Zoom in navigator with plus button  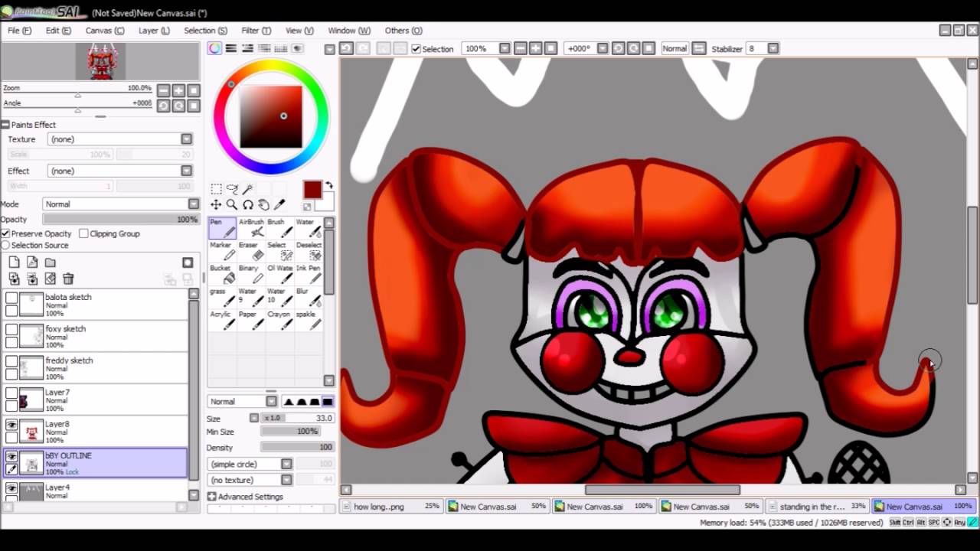(x=178, y=90)
